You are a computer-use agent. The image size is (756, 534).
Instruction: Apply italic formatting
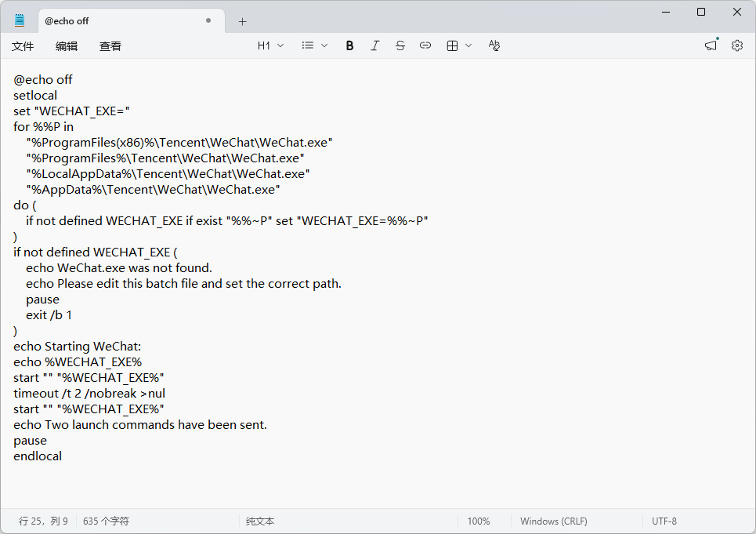click(374, 45)
